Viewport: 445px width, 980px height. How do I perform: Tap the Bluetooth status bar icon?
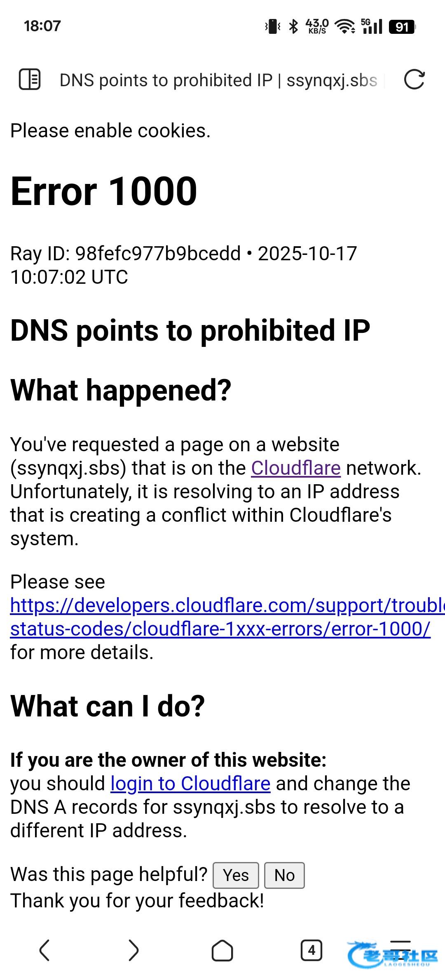tap(293, 26)
